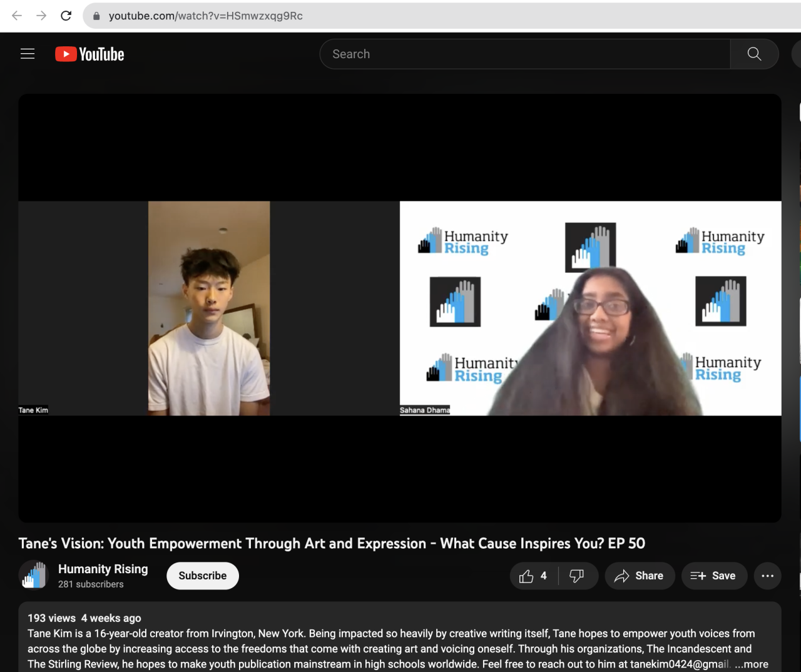Go forward using the browser forward arrow

point(41,16)
